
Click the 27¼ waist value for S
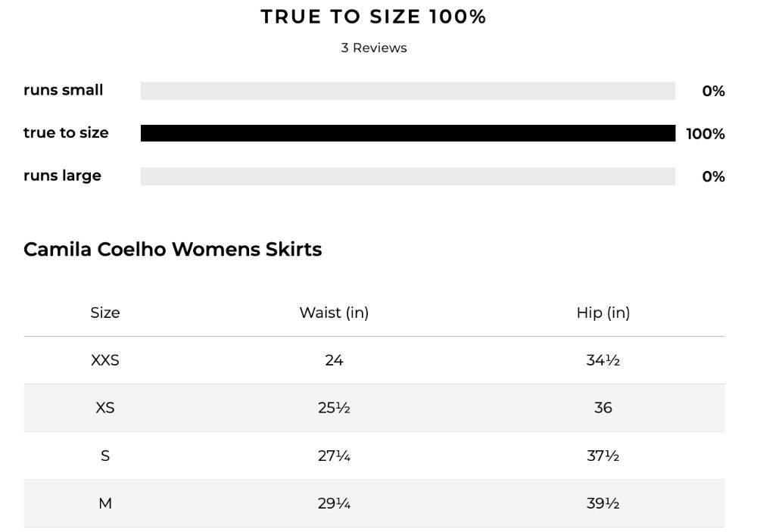(334, 456)
